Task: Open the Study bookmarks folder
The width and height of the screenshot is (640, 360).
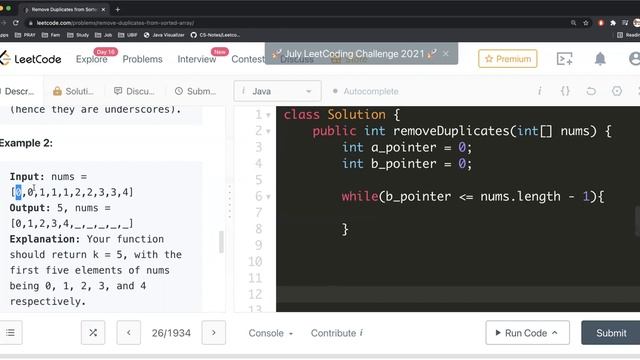Action: 78,35
